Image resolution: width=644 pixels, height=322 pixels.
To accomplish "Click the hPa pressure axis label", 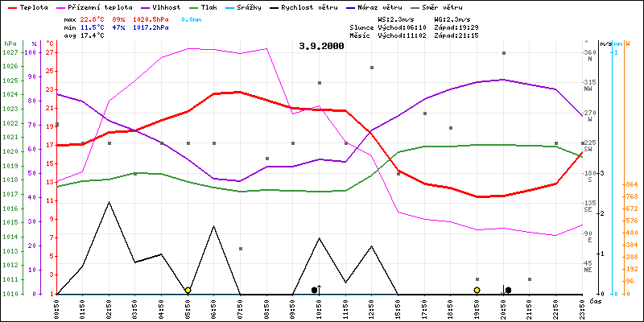I will 10,43.
